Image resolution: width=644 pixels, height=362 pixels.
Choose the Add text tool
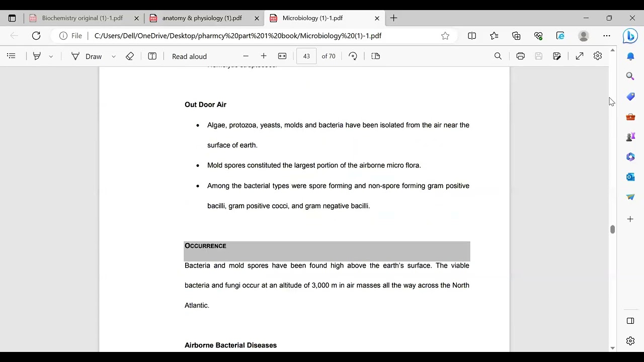152,56
